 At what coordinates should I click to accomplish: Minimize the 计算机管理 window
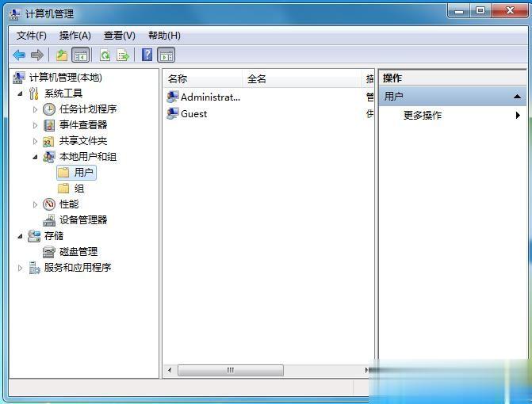(459, 11)
